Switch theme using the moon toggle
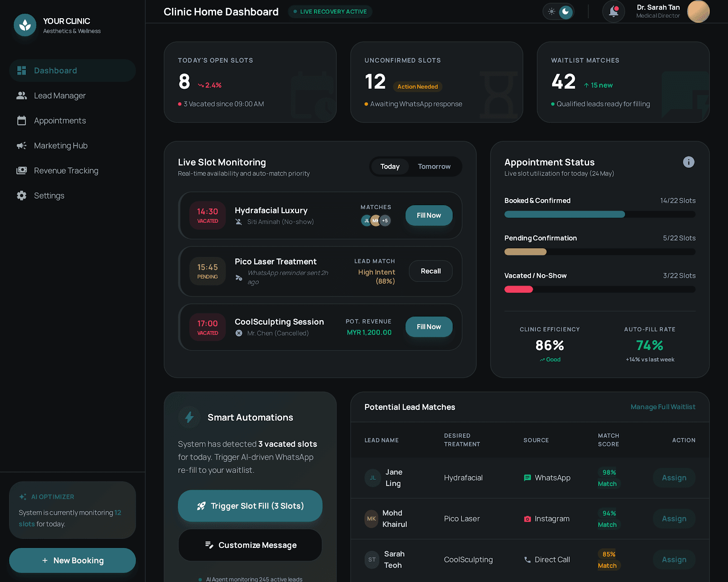This screenshot has height=582, width=728. [x=566, y=11]
